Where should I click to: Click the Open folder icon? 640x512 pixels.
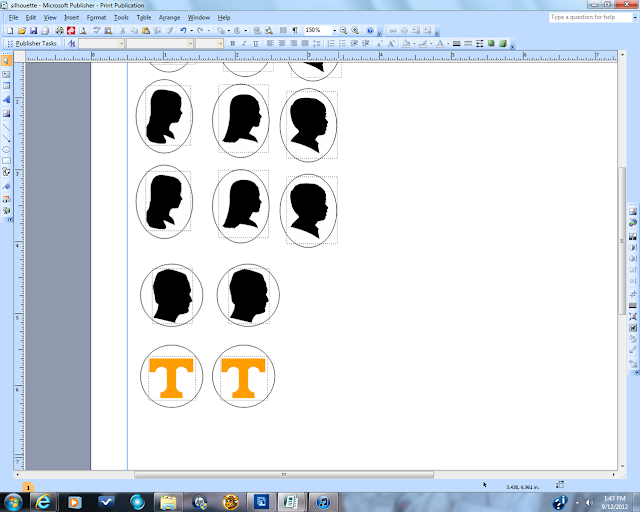coord(22,31)
